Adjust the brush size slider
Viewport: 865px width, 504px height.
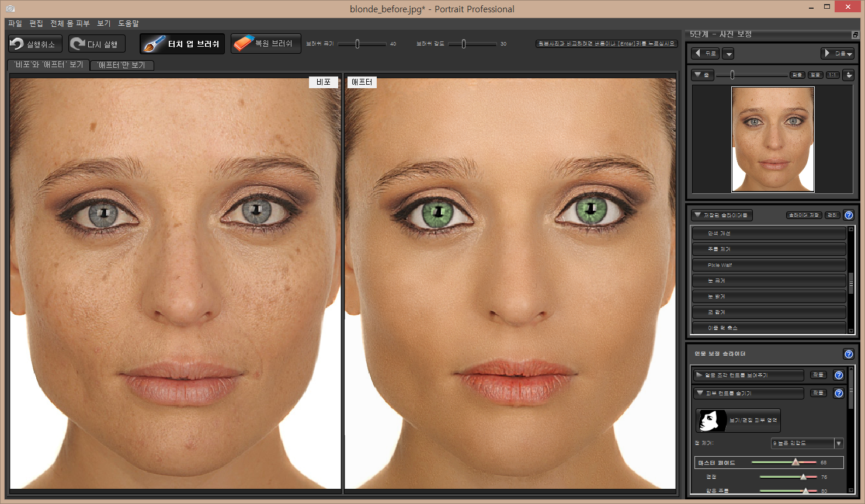point(357,44)
